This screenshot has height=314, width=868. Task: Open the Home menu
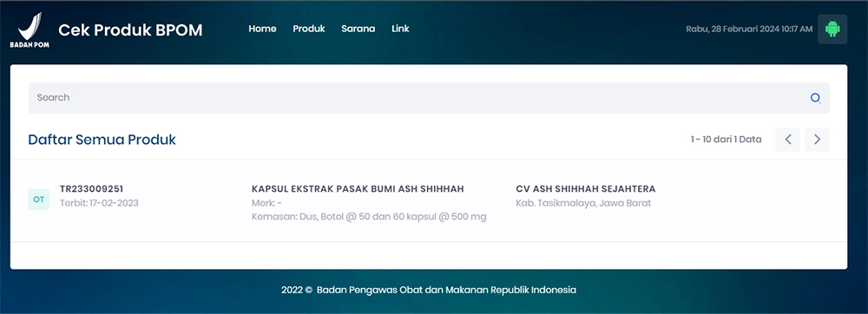click(x=262, y=29)
